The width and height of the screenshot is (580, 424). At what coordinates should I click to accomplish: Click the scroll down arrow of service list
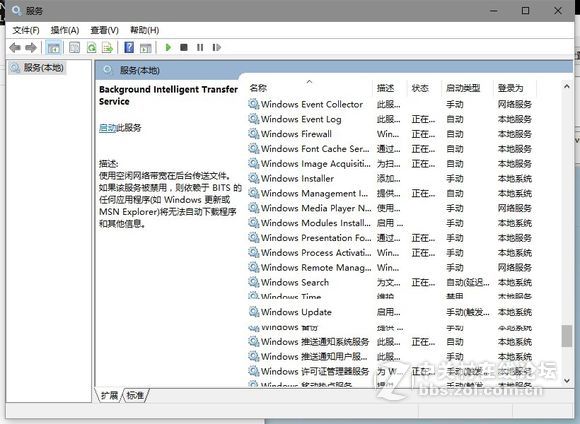tap(567, 380)
